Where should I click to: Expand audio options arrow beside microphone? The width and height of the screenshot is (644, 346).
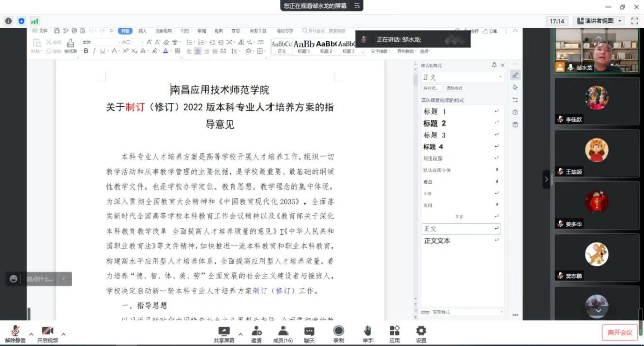[x=31, y=334]
